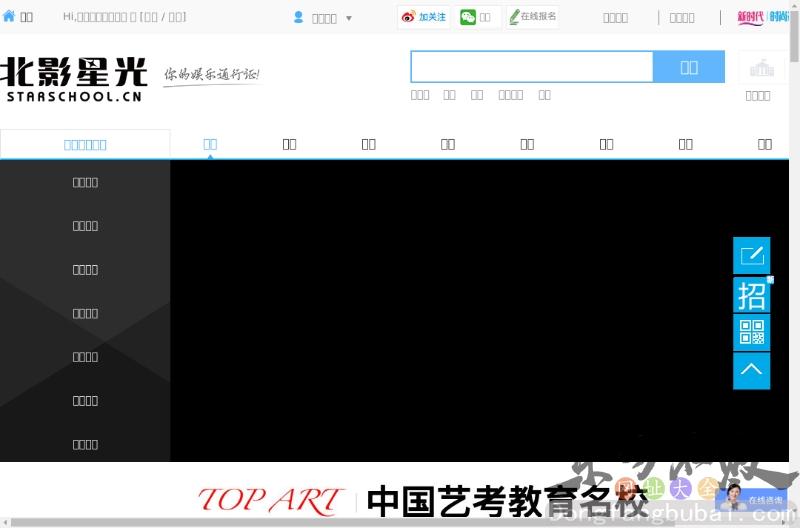Follow on Weibo via 加关注 button

click(424, 17)
